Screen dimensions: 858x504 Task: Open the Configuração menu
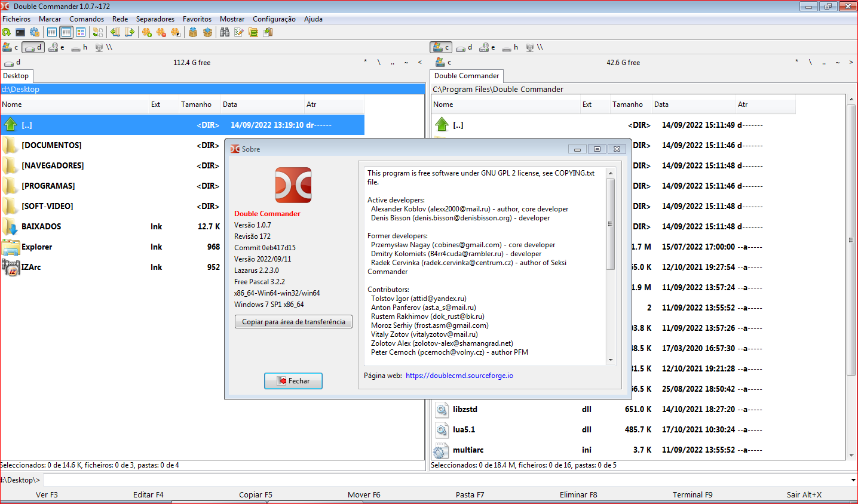coord(274,19)
